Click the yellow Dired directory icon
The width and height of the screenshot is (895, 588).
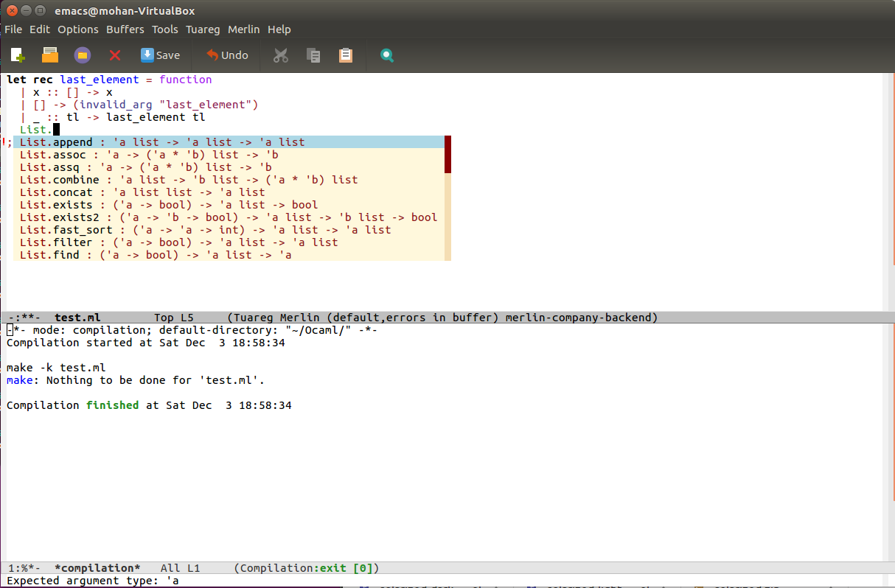coord(82,55)
